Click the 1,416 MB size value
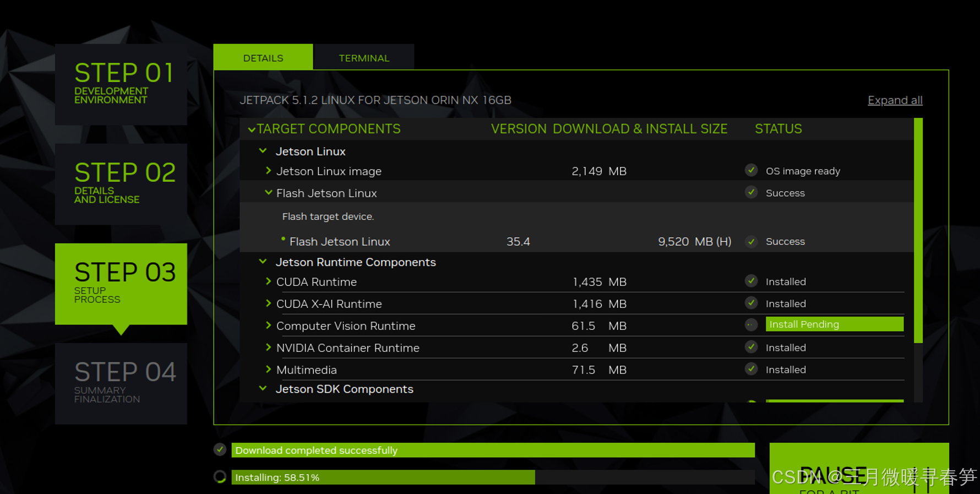Screen dimensions: 980x494 click(599, 304)
